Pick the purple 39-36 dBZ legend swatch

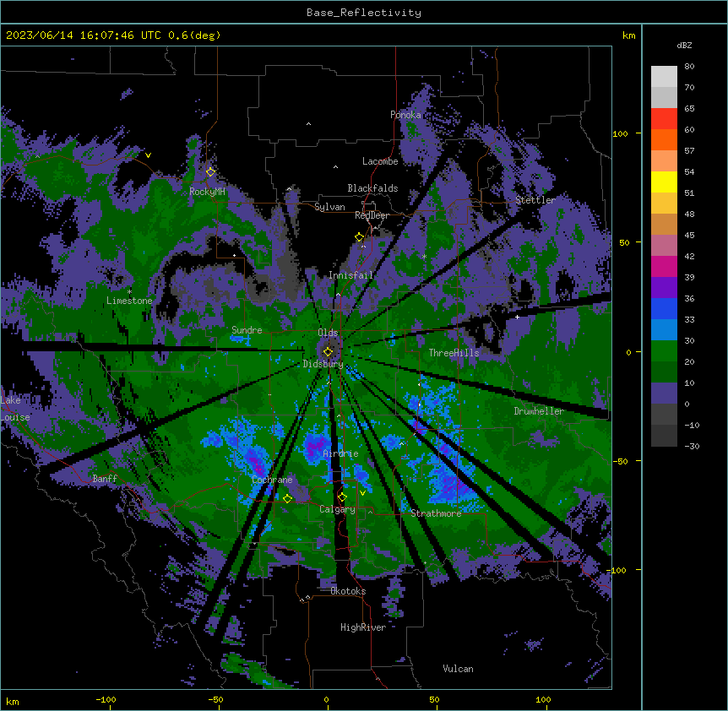coord(664,288)
